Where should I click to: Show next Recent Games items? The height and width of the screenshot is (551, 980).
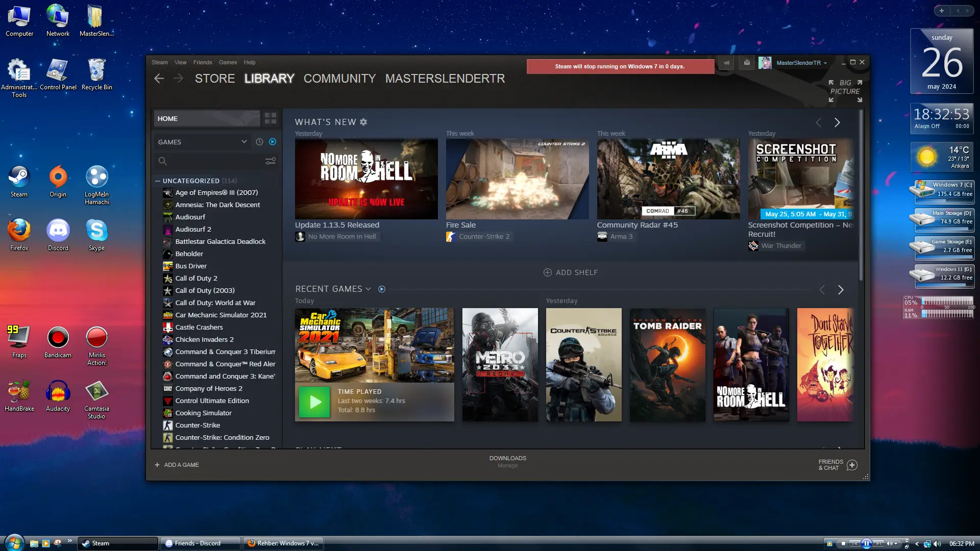[841, 290]
